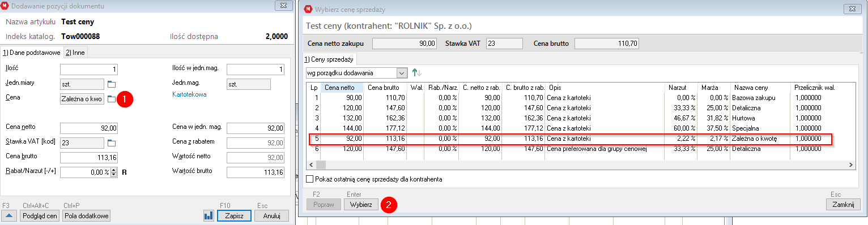The width and height of the screenshot is (868, 225).
Task: Click the Wartość brutto field
Action: pyautogui.click(x=256, y=172)
